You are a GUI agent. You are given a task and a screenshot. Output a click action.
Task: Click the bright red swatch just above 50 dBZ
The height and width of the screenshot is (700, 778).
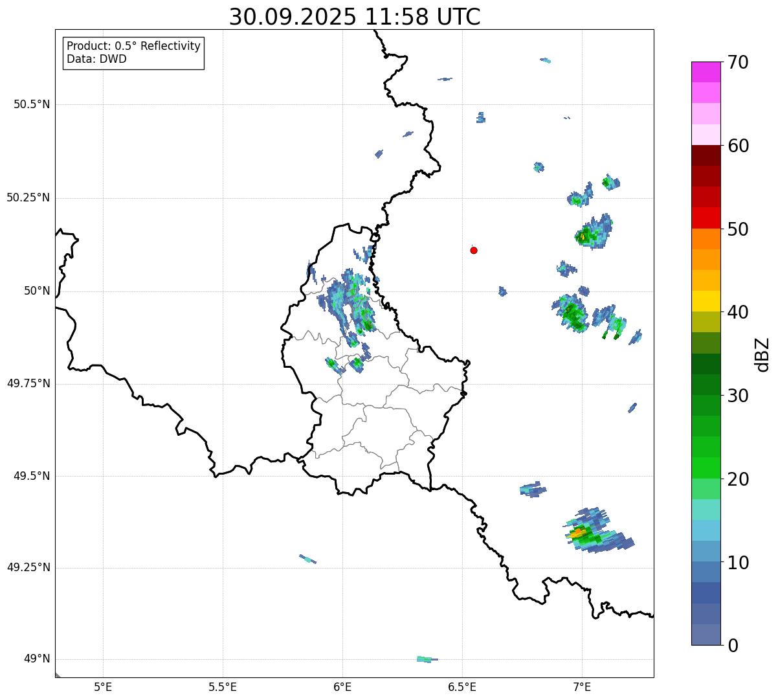coord(706,218)
